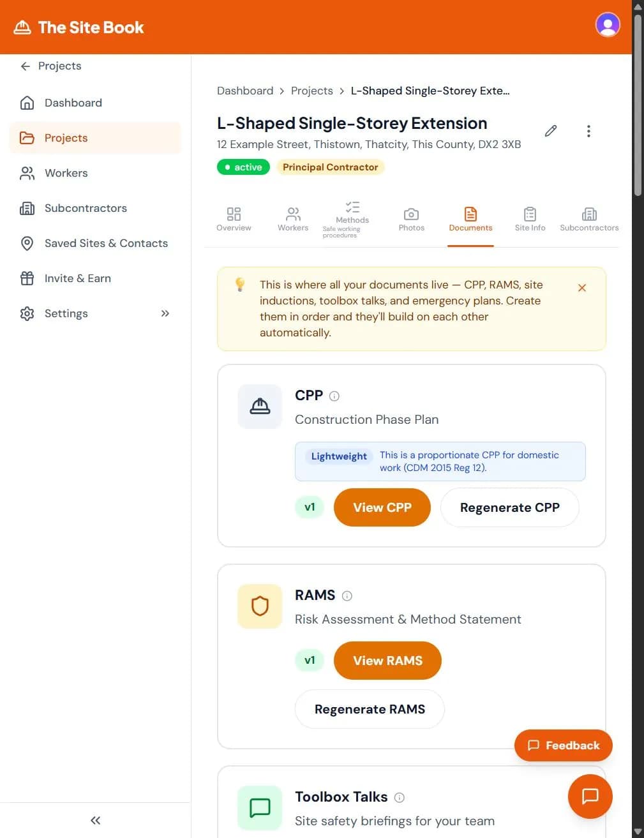Open Saved Sites & Contacts
The width and height of the screenshot is (644, 838).
(x=106, y=243)
